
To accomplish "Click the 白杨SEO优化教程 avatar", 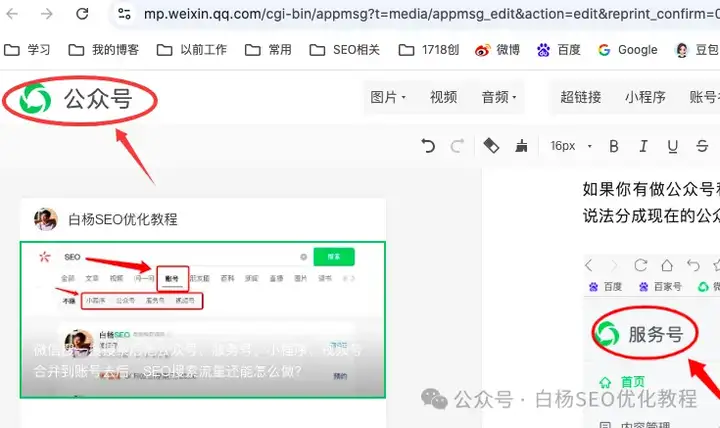I will tap(45, 219).
